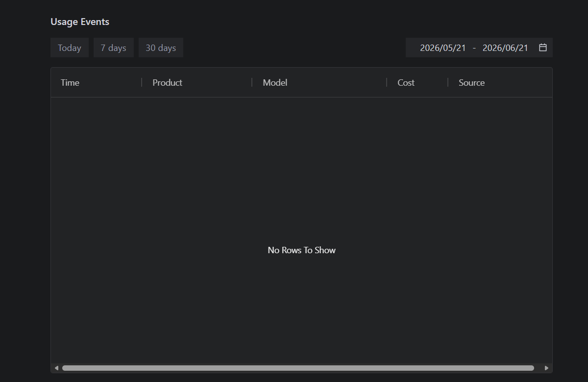Edit the end date 2026/06/21
588x382 pixels.
point(505,48)
